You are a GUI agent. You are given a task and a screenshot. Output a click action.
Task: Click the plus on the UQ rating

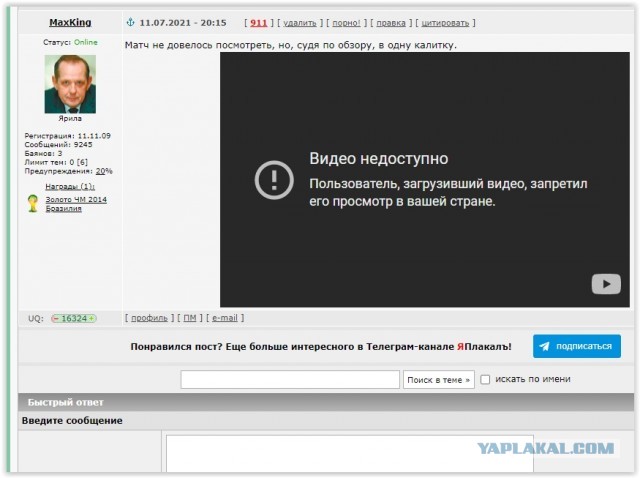click(x=92, y=319)
